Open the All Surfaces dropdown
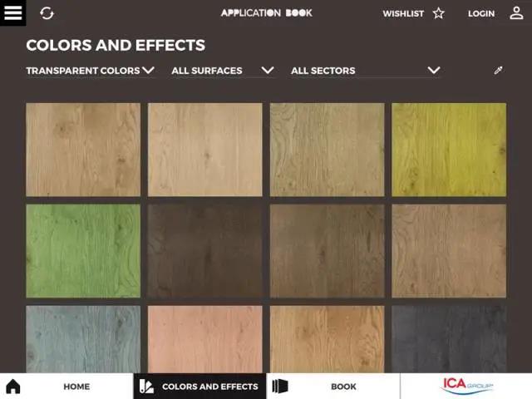 click(222, 71)
